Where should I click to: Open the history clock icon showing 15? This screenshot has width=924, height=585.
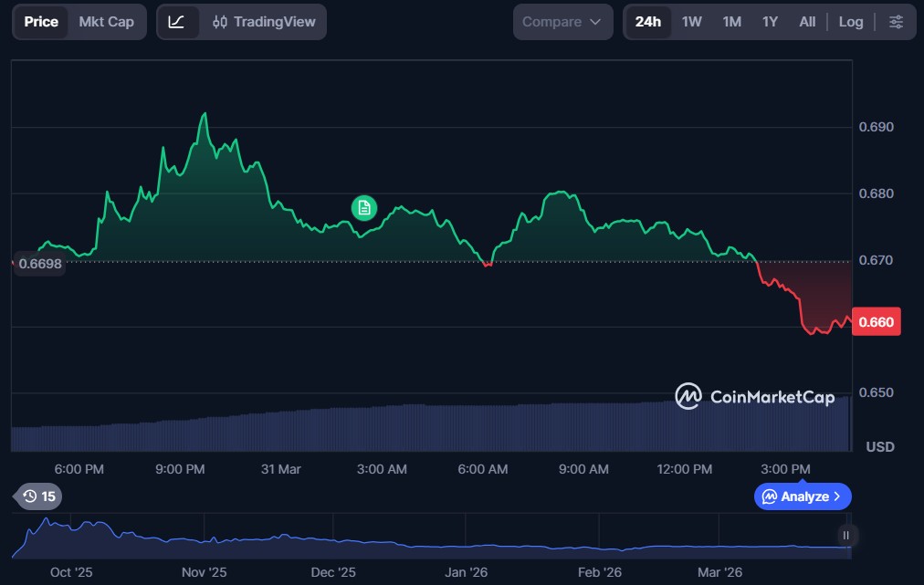point(39,496)
